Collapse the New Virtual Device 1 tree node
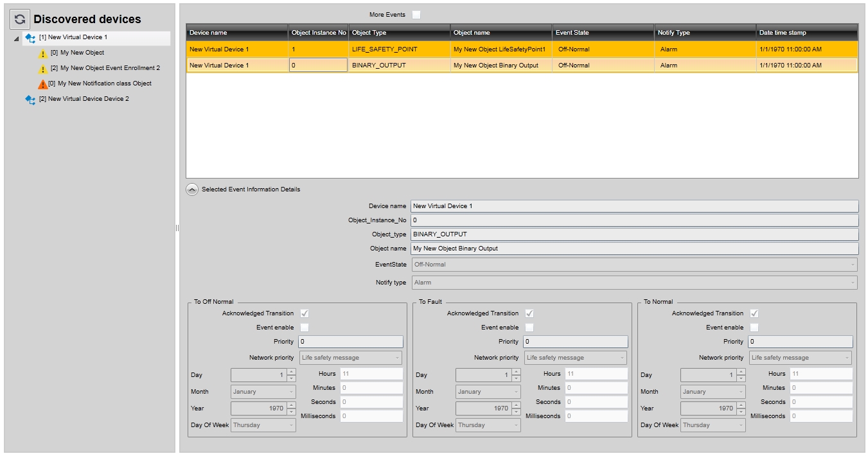This screenshot has height=456, width=868. 16,39
